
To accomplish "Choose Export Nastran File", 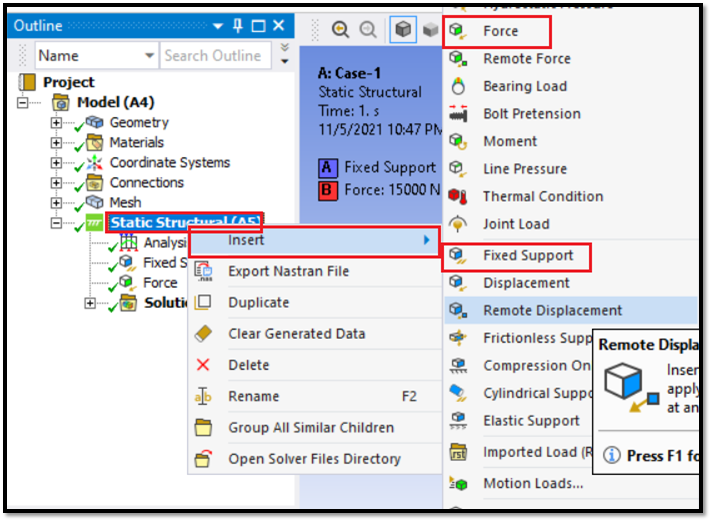I will 314,271.
